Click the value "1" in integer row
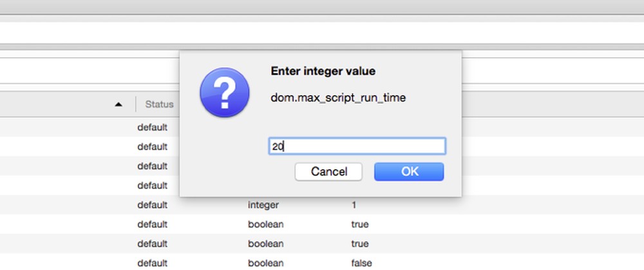 pos(354,205)
